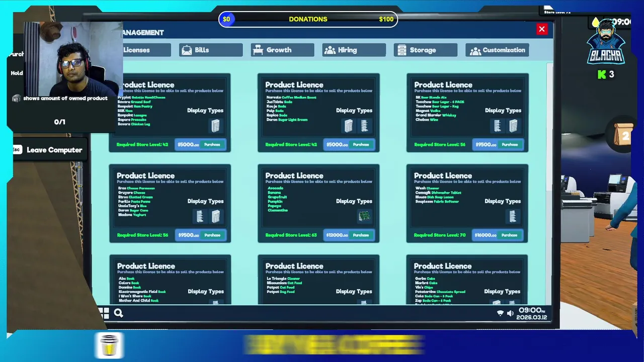Open the Bills tab

pos(211,50)
